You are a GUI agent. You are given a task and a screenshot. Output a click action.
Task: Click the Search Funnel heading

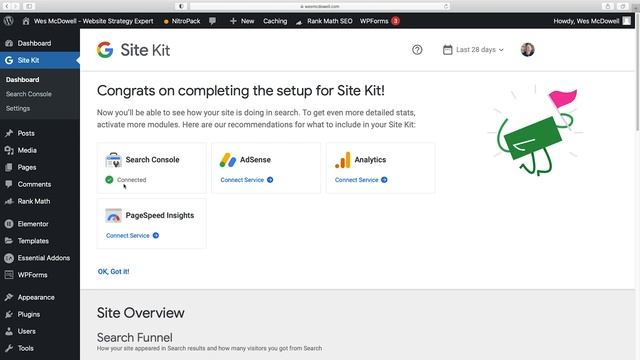[135, 338]
